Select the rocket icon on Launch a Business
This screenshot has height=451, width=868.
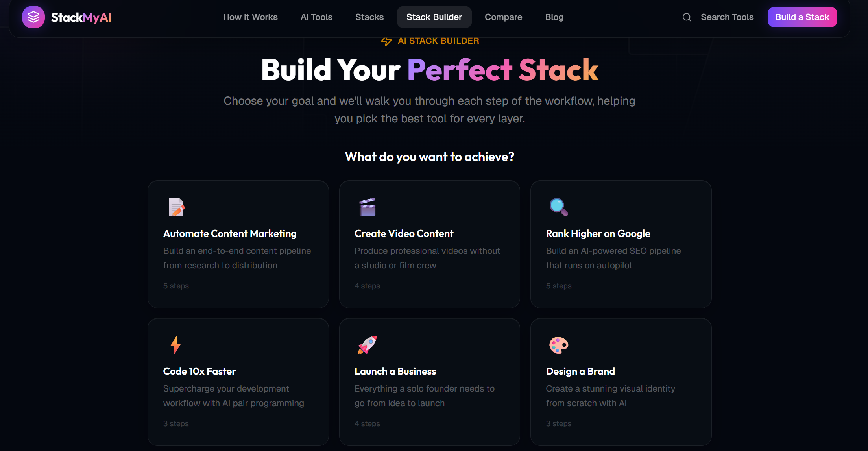(x=367, y=345)
